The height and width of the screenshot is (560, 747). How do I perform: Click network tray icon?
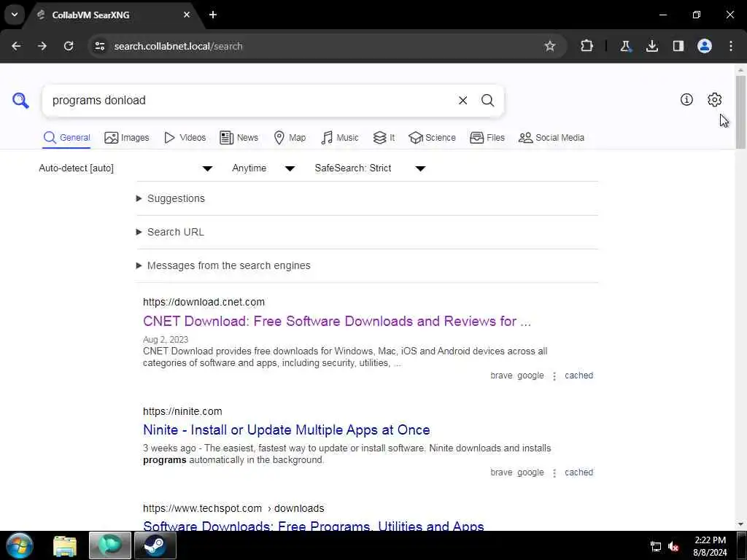point(656,547)
